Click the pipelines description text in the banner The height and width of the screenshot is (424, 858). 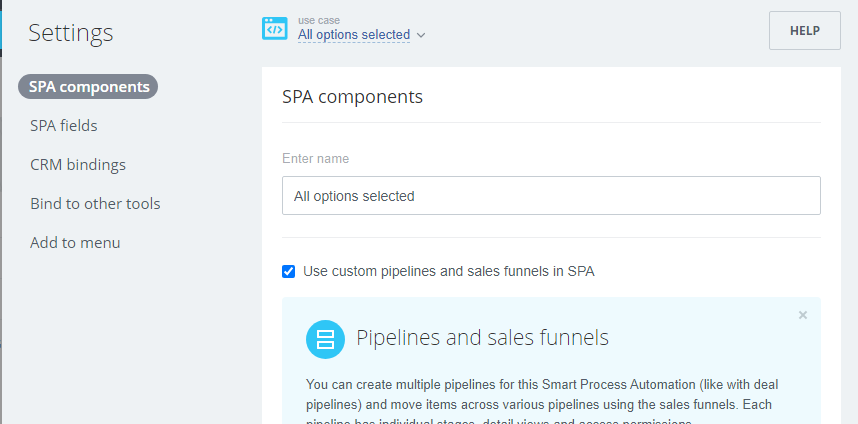coord(540,395)
